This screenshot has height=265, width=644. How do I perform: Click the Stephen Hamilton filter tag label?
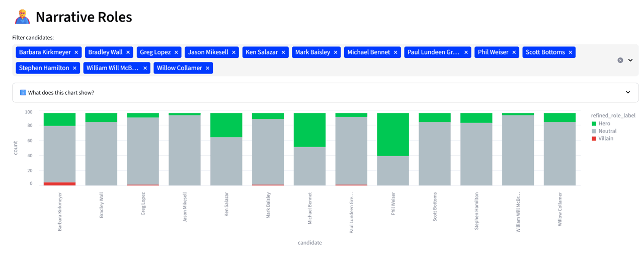tap(44, 68)
